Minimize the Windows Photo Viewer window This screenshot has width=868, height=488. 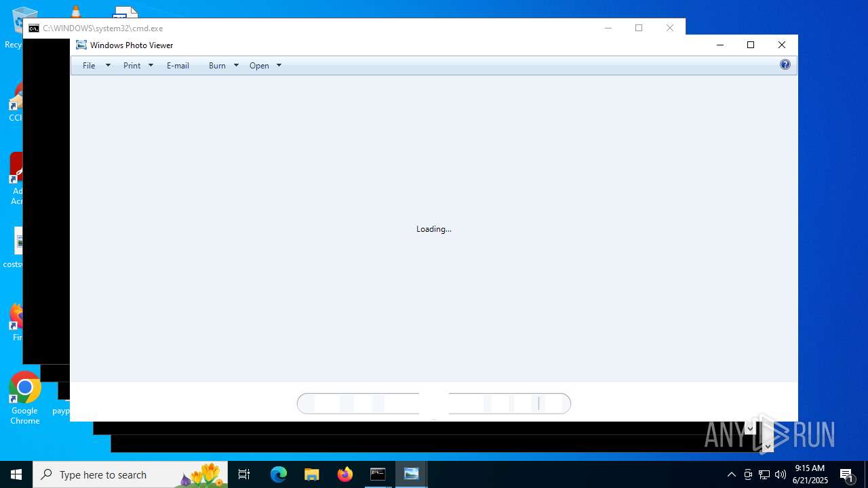pos(720,45)
